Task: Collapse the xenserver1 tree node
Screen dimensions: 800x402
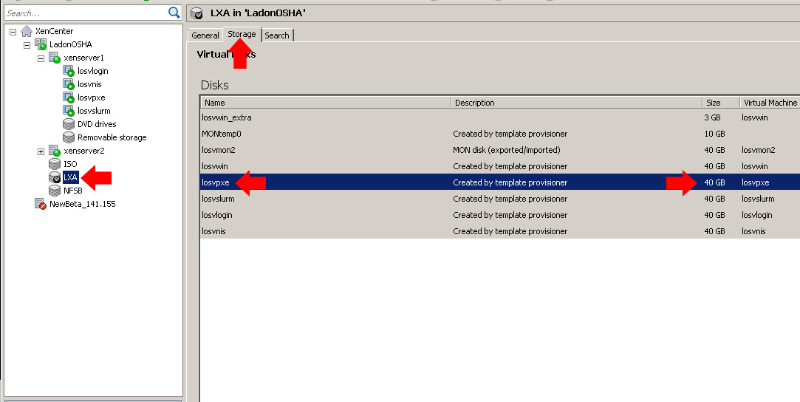Action: (40, 58)
